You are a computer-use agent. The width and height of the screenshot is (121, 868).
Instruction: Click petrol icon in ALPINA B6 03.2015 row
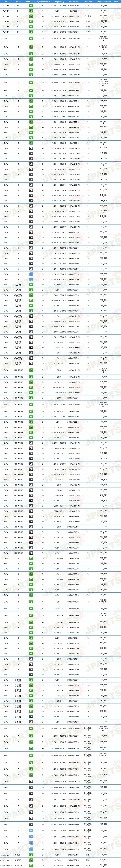click(31, 11)
